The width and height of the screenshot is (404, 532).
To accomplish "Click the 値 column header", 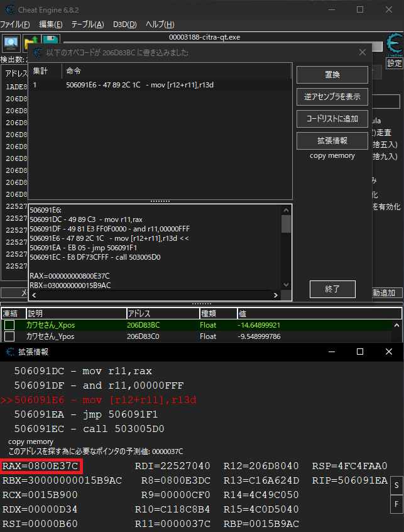I will [x=319, y=314].
